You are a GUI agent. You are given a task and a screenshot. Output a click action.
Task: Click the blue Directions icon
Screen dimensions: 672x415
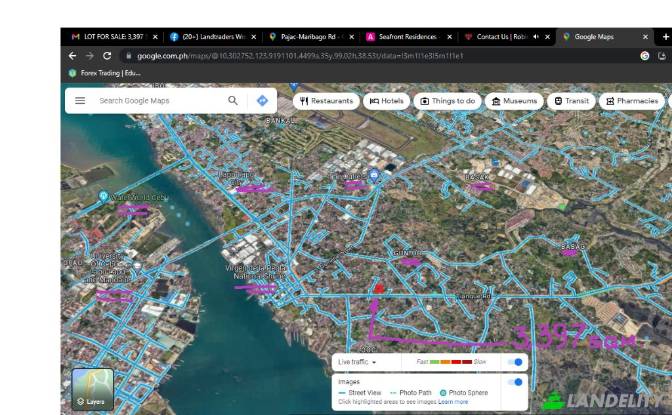pyautogui.click(x=262, y=101)
